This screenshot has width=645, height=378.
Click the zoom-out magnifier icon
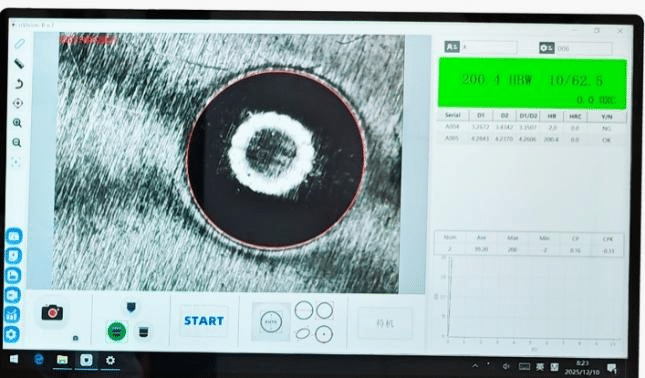pos(17,143)
